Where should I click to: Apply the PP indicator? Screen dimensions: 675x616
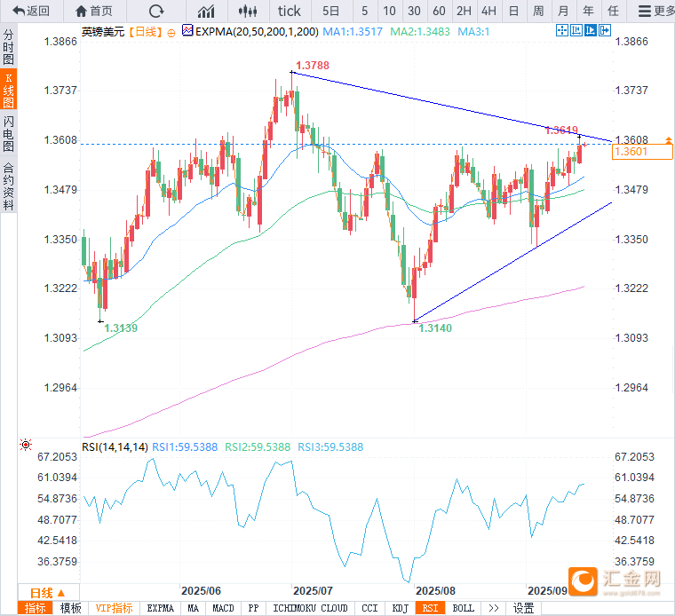pos(253,608)
